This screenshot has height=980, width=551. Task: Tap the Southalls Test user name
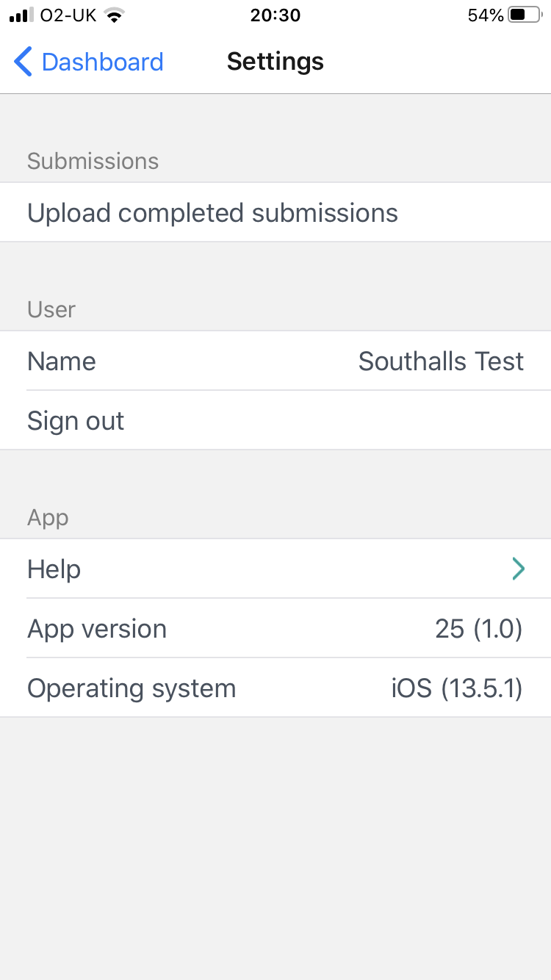(x=441, y=361)
